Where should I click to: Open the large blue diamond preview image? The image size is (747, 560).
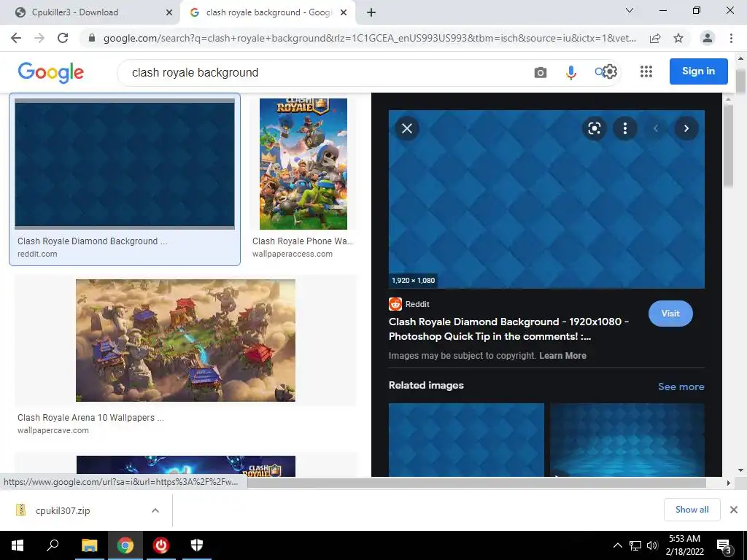coord(546,199)
